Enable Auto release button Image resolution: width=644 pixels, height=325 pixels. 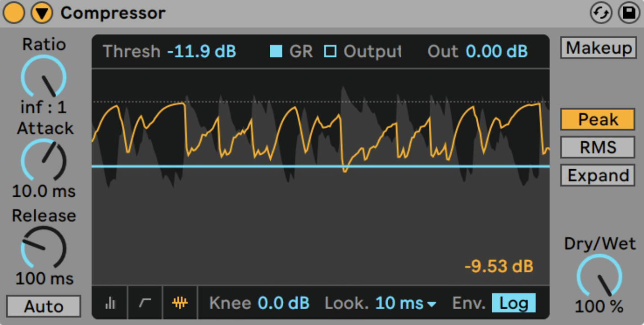point(44,307)
